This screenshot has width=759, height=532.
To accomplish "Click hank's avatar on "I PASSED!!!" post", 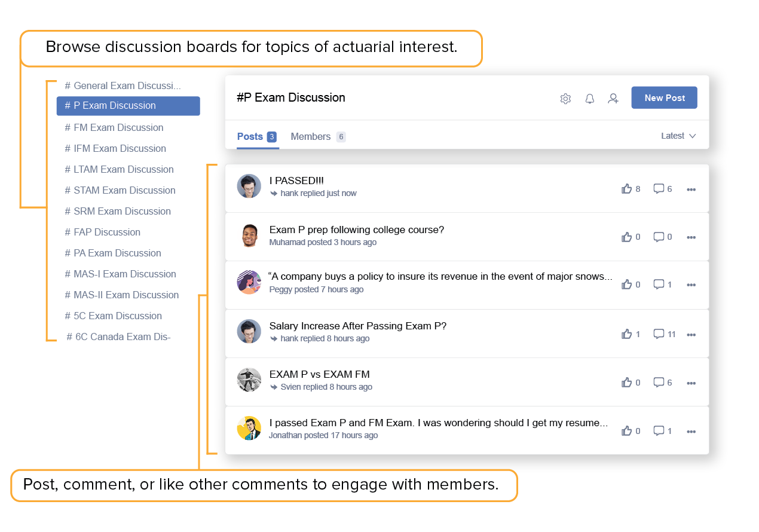I will pyautogui.click(x=249, y=186).
